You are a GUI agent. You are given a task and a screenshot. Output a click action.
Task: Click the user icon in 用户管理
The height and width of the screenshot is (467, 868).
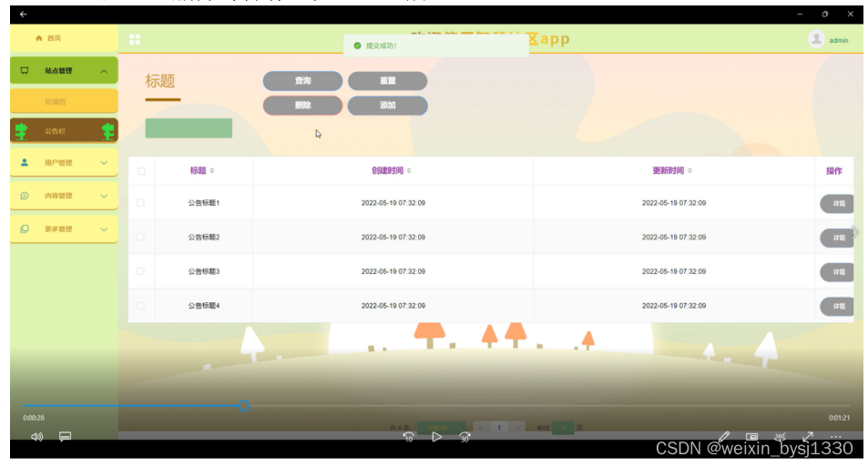tap(25, 163)
